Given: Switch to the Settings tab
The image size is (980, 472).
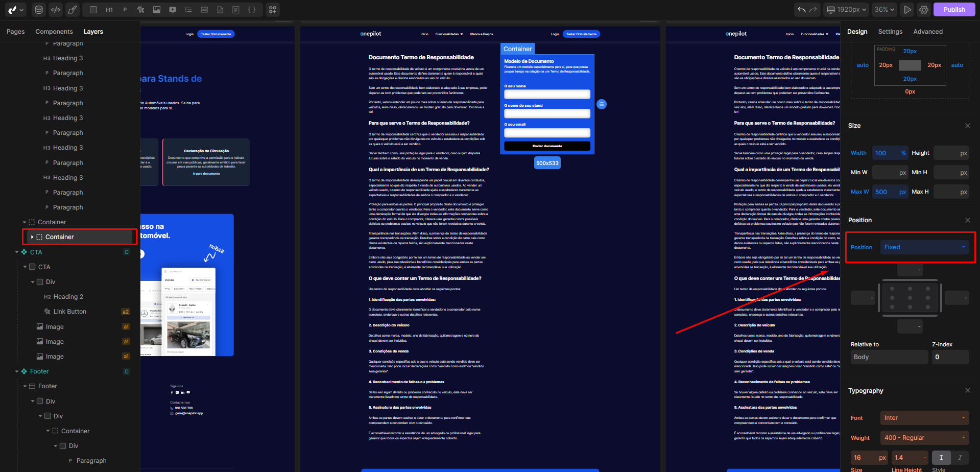Looking at the screenshot, I should point(890,32).
